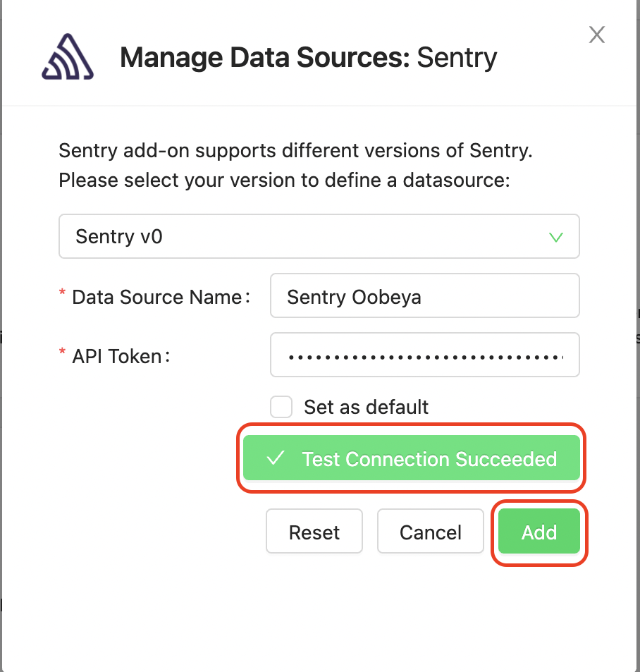The height and width of the screenshot is (672, 640).
Task: Cancel adding the data source
Action: point(430,532)
